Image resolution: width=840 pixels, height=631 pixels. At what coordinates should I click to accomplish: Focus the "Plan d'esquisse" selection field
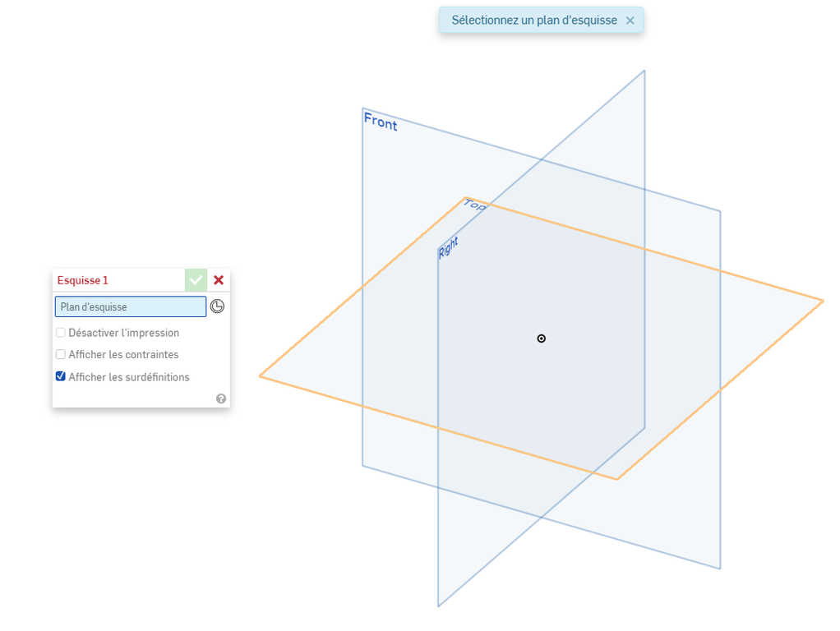(x=131, y=306)
